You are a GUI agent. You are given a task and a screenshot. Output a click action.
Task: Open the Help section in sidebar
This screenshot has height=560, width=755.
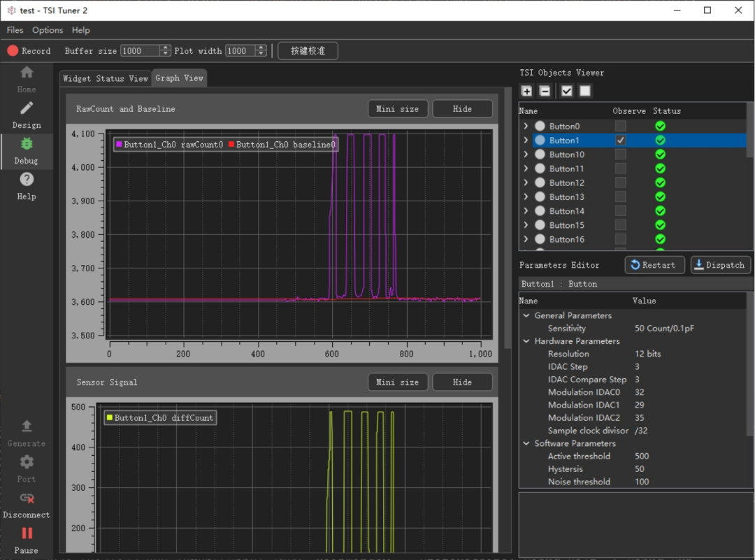coord(27,185)
